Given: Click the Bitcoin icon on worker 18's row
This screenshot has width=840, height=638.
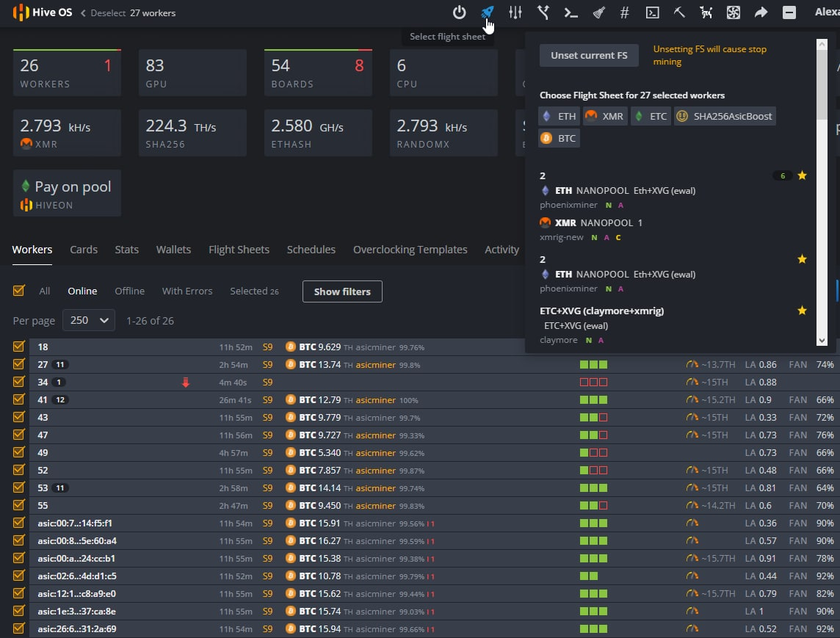Looking at the screenshot, I should click(290, 347).
